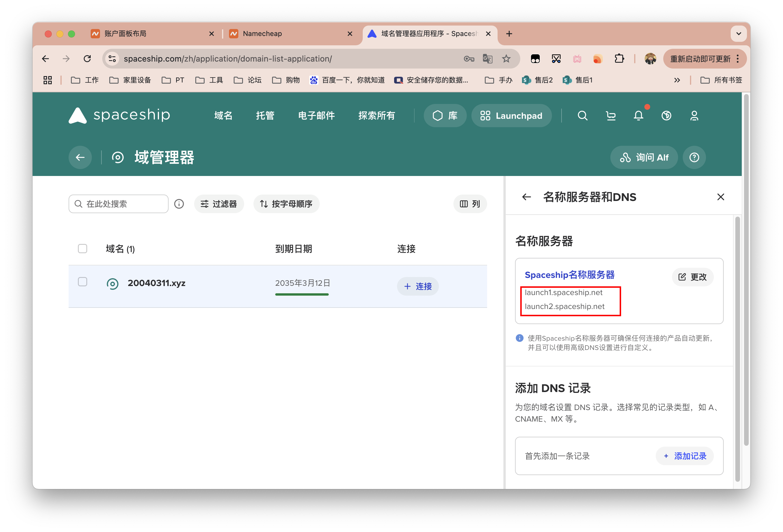This screenshot has width=783, height=532.
Task: Close the Namecheap tab
Action: [x=350, y=34]
